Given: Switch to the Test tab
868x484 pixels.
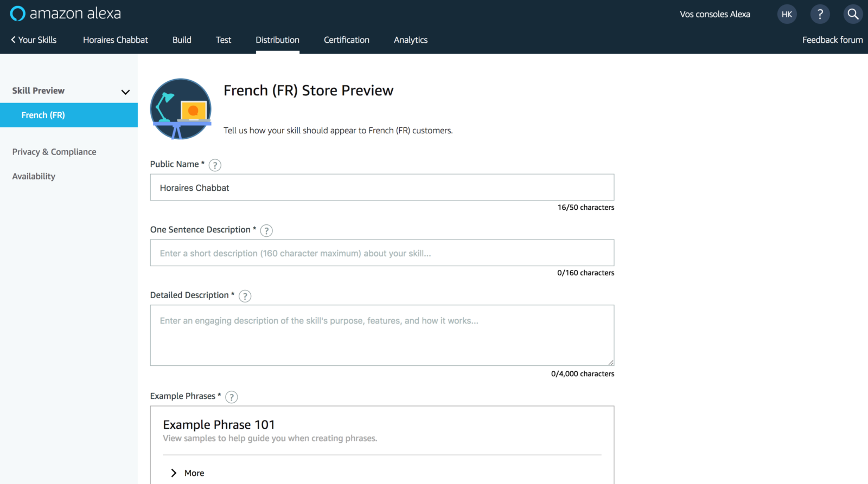Looking at the screenshot, I should [224, 40].
